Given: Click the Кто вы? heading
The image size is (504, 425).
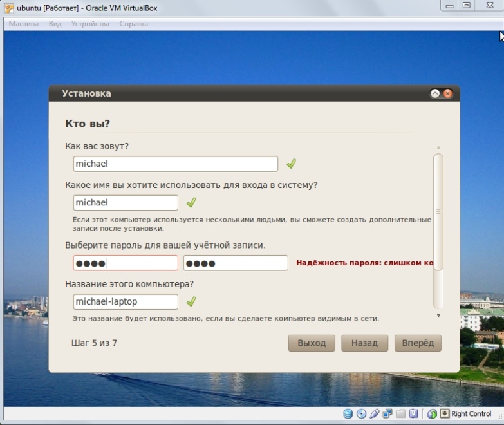Looking at the screenshot, I should 88,124.
